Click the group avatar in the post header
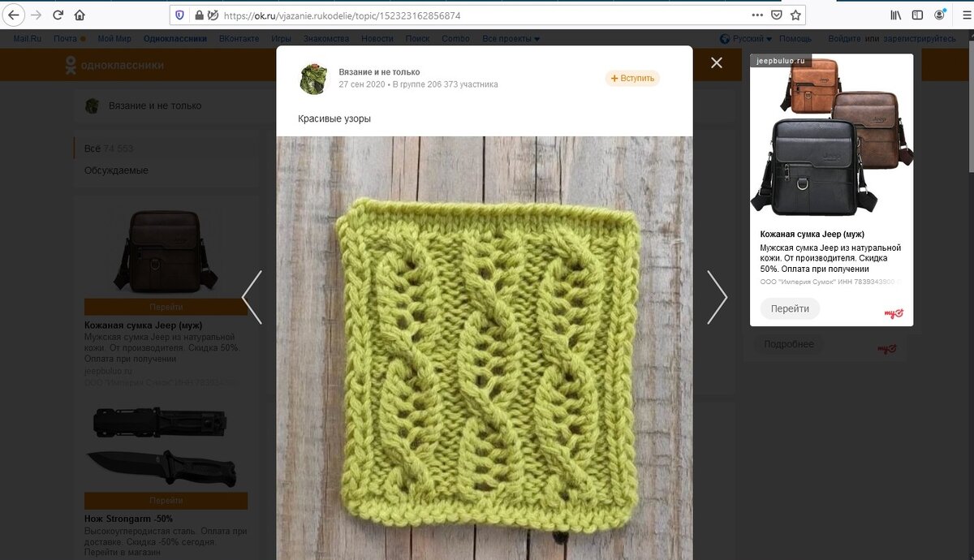974x560 pixels. (x=313, y=78)
